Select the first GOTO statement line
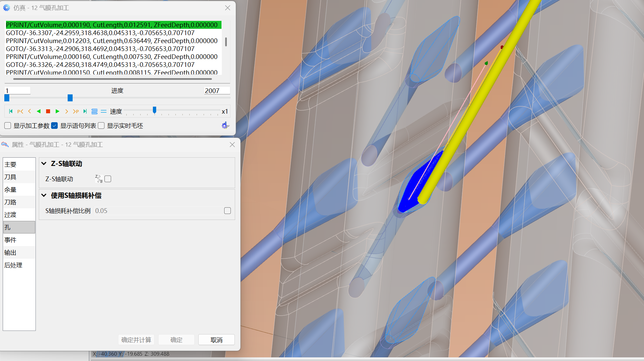 (100, 33)
